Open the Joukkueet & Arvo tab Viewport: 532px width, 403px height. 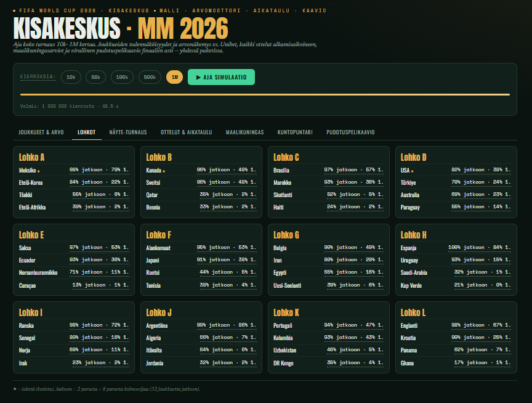tap(41, 132)
